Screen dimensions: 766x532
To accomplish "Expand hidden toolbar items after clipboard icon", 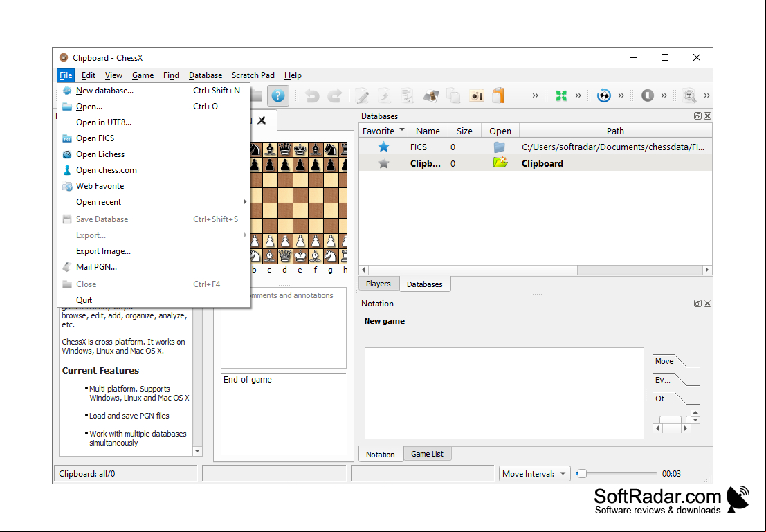I will [535, 95].
